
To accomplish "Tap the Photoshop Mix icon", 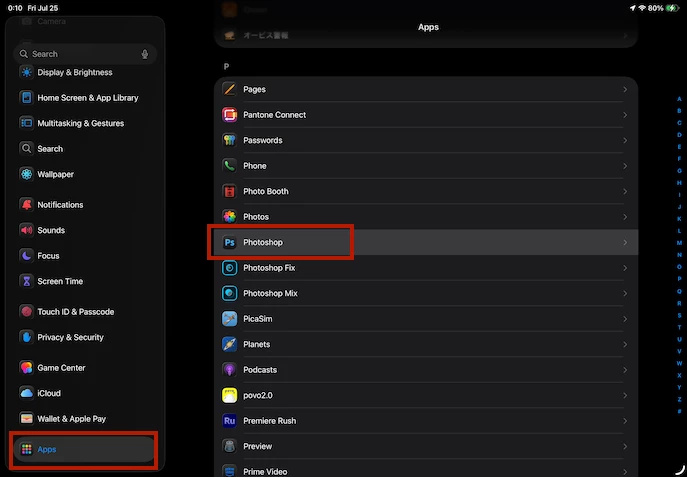I will (x=230, y=293).
